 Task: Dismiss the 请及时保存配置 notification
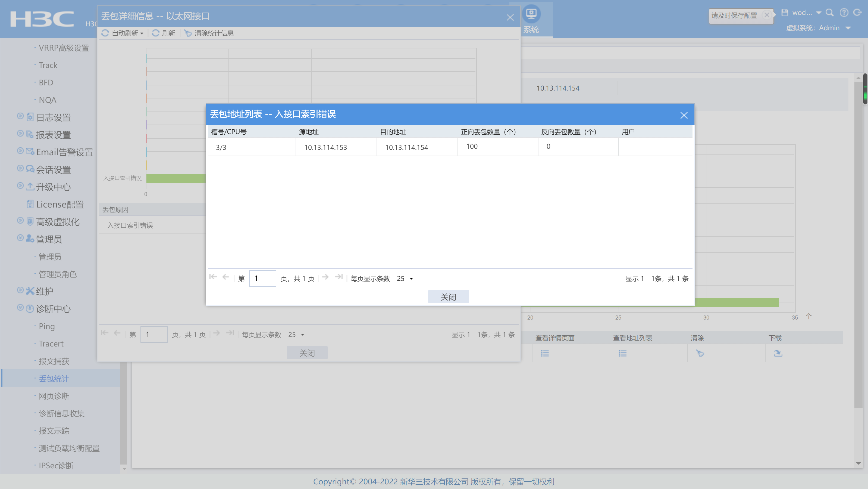(x=767, y=15)
